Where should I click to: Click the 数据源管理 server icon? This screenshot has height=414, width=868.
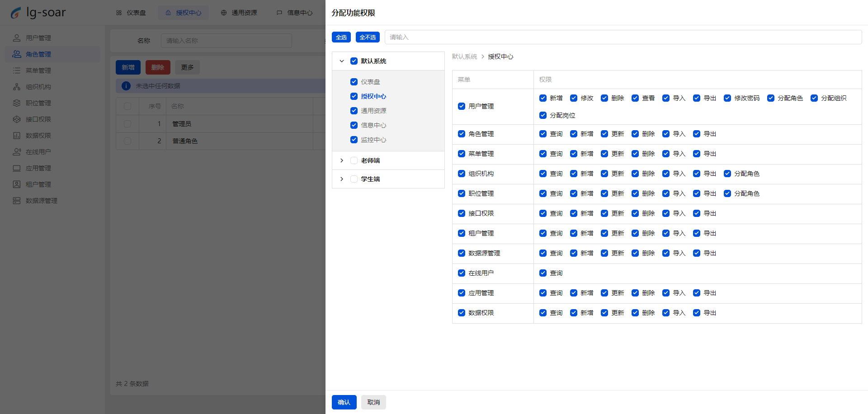17,201
